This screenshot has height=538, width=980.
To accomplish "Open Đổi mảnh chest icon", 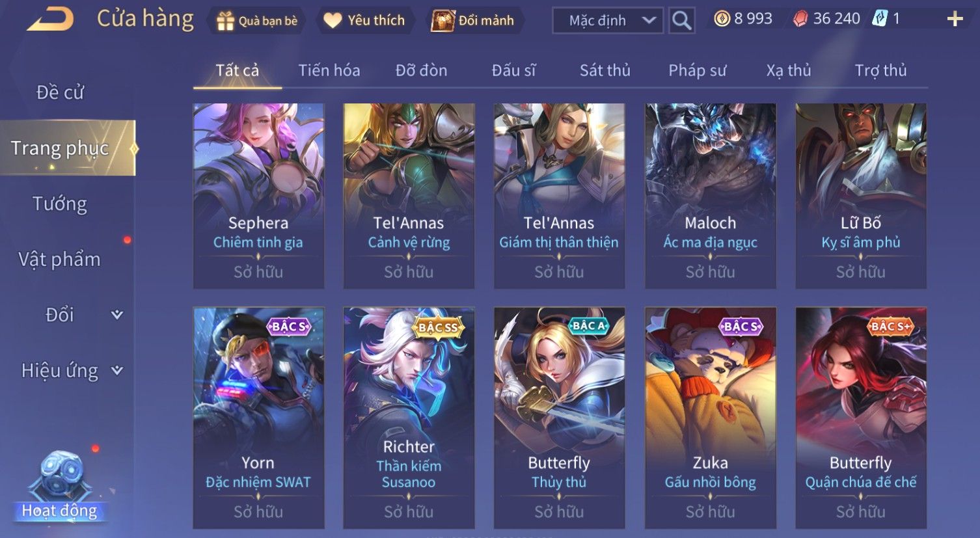I will tap(442, 21).
